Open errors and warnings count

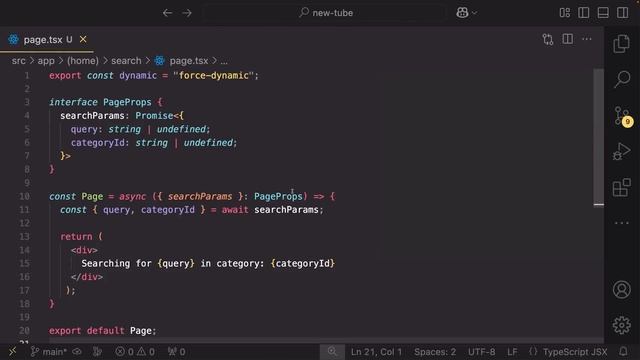135,351
